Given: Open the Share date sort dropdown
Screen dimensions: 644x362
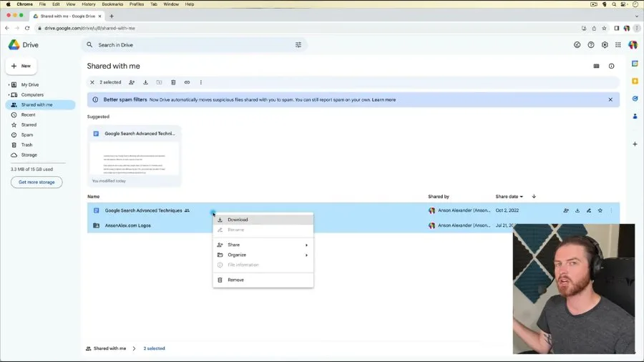Looking at the screenshot, I should (509, 196).
